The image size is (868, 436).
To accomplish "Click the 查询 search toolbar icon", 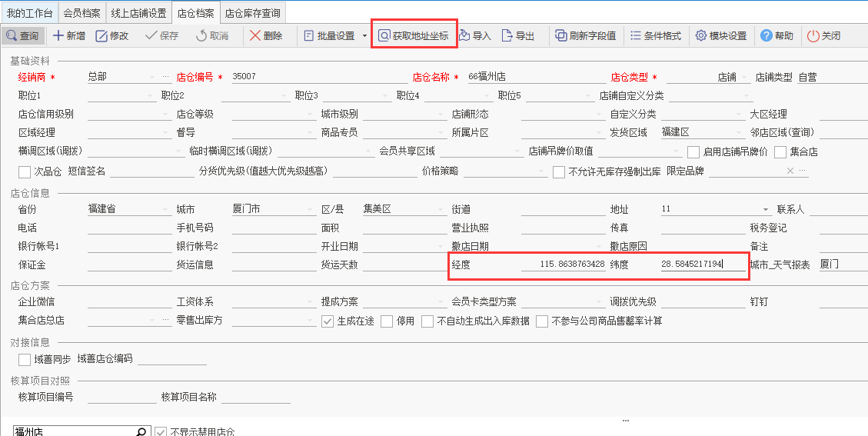I will tap(11, 36).
